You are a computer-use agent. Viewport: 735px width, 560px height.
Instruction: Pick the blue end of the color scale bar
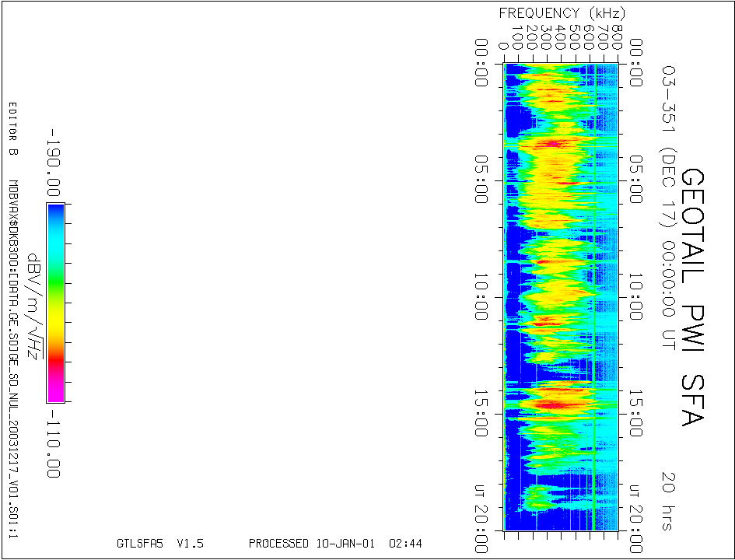[x=55, y=214]
